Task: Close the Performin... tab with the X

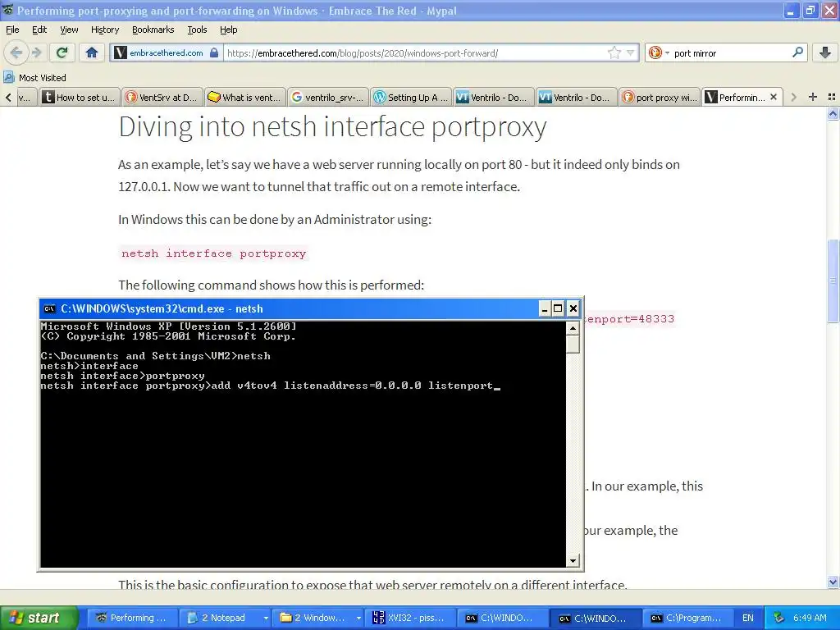Action: tap(773, 97)
